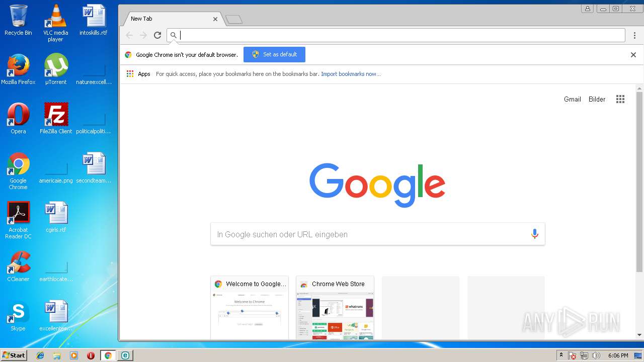
Task: Select the VLC media player desktop icon
Action: pyautogui.click(x=55, y=23)
